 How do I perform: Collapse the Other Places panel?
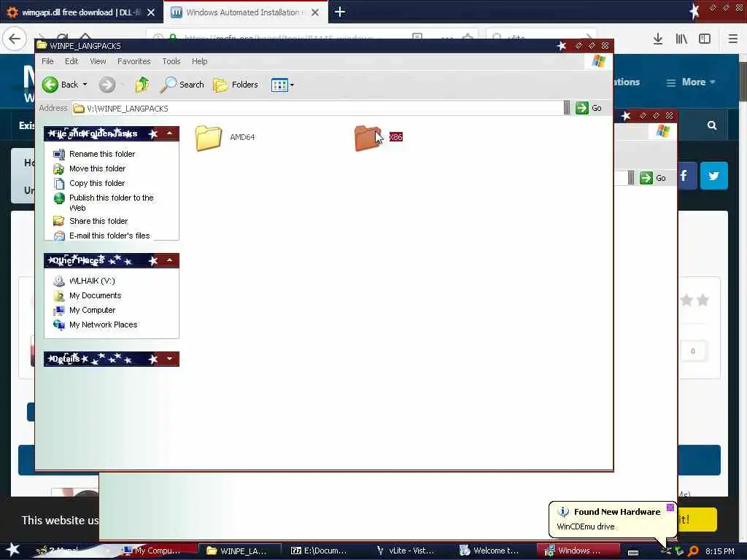169,260
